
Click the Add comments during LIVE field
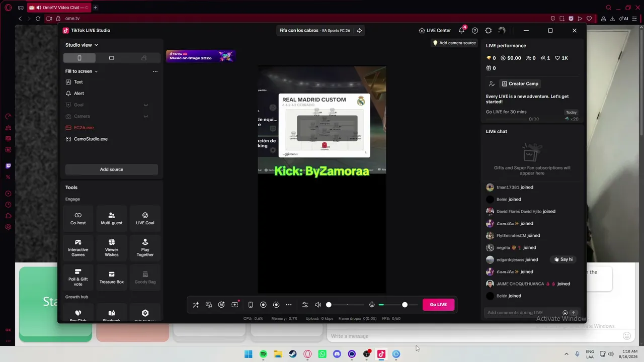(x=523, y=313)
